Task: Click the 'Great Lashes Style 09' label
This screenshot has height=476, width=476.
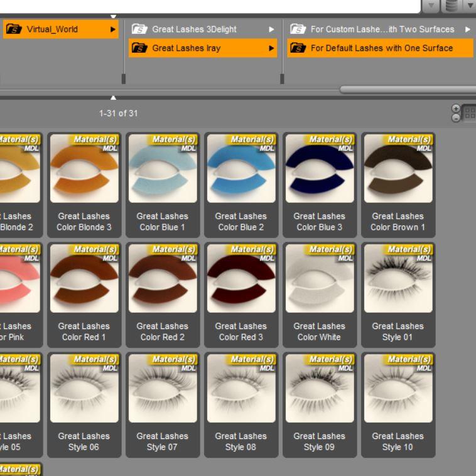Action: [320, 441]
